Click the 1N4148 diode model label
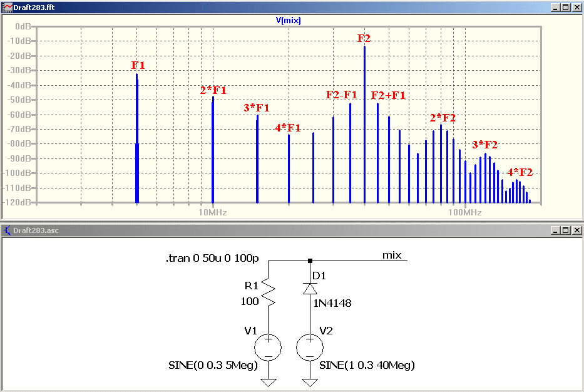Image resolution: width=584 pixels, height=392 pixels. 332,303
